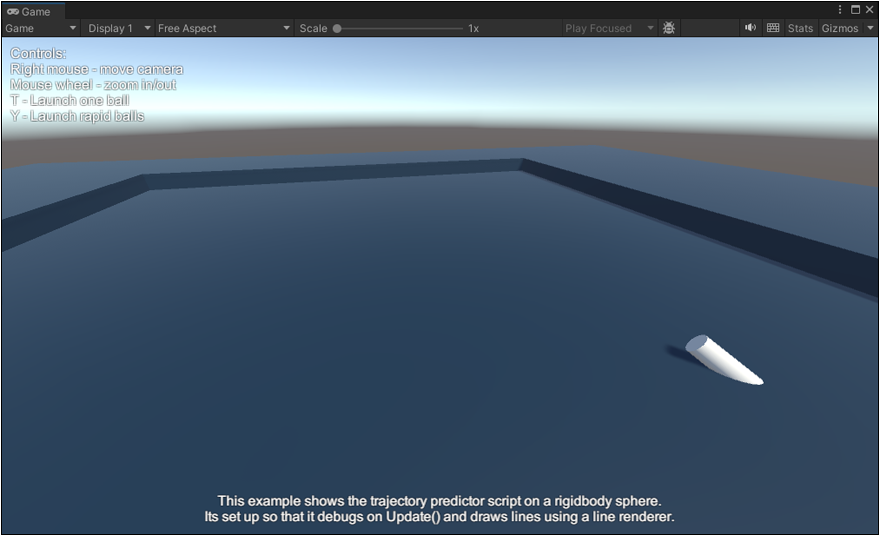Click the bug-shaped Frame Debugger icon
Image resolution: width=880 pixels, height=536 pixels.
pyautogui.click(x=669, y=28)
